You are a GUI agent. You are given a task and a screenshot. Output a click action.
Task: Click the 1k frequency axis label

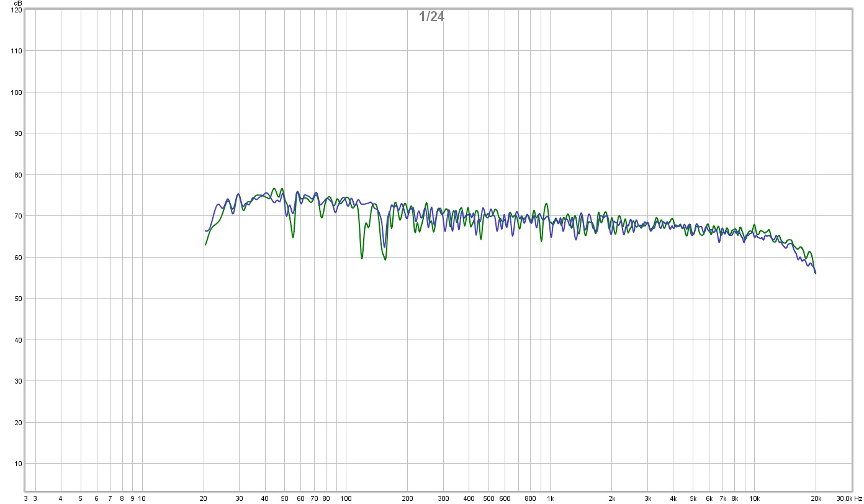[x=550, y=498]
